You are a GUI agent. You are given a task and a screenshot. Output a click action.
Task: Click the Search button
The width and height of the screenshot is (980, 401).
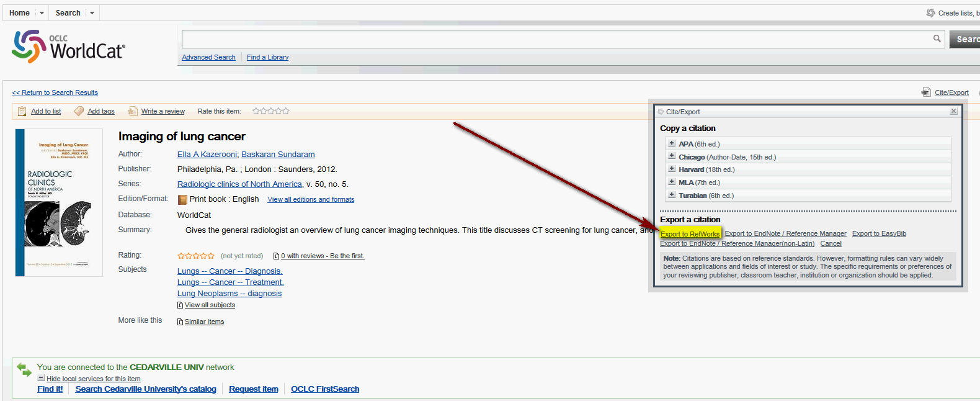coord(965,39)
